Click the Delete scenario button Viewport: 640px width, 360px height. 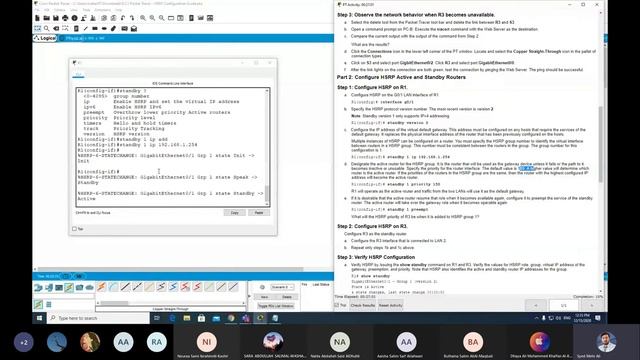tap(287, 297)
